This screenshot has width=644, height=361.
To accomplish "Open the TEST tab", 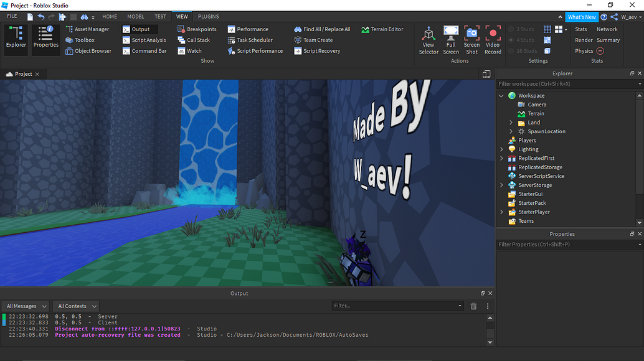I will point(160,16).
